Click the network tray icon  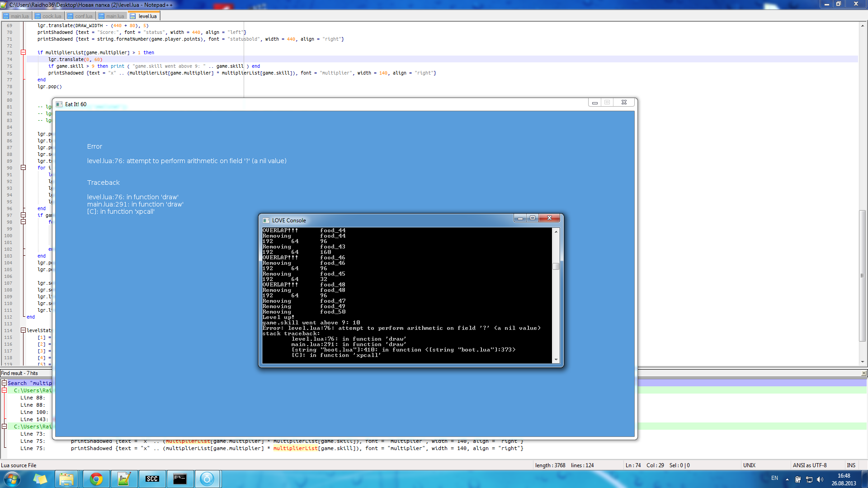pyautogui.click(x=809, y=479)
